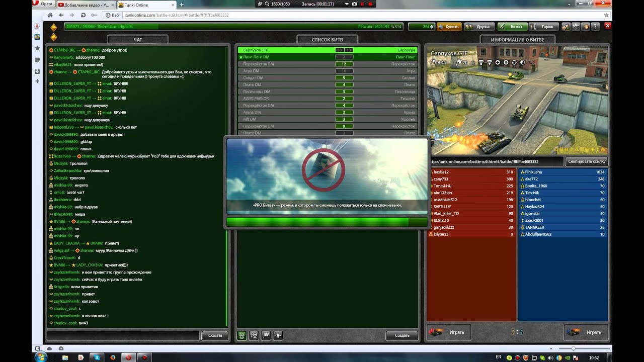Click the chat name hamova75
The image size is (644, 362).
click(63, 57)
